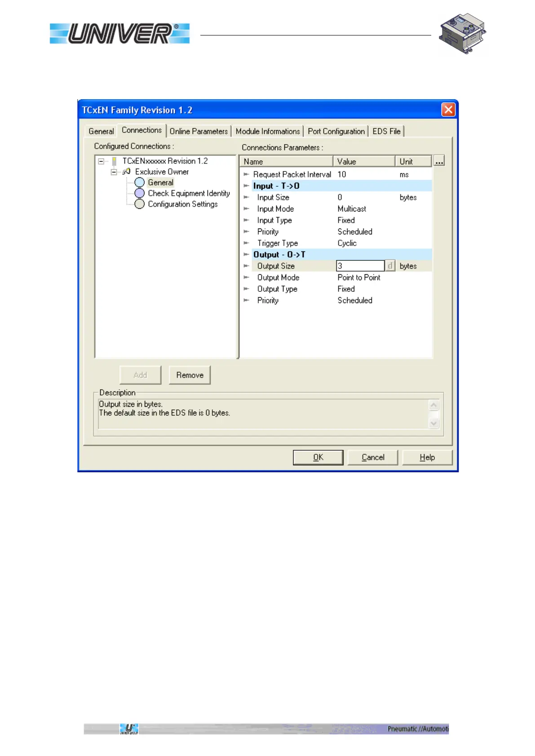Switch to Port Configuration tab
This screenshot has height=756, width=535.
(336, 131)
